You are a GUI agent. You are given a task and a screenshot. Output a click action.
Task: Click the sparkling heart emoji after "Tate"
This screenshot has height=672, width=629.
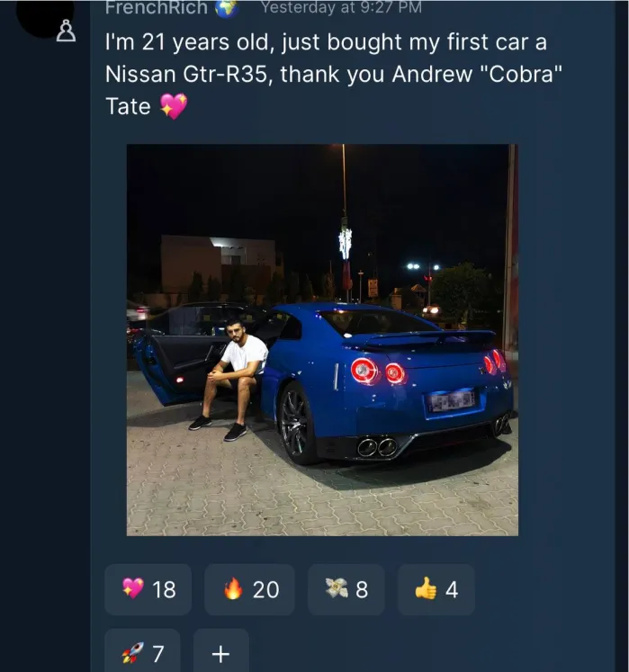pyautogui.click(x=173, y=106)
